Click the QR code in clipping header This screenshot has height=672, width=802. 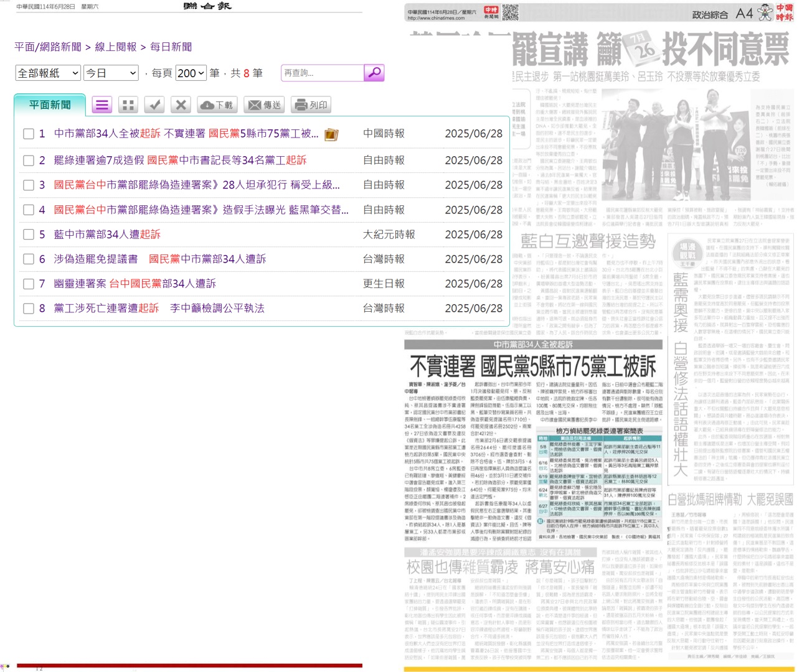tap(511, 12)
